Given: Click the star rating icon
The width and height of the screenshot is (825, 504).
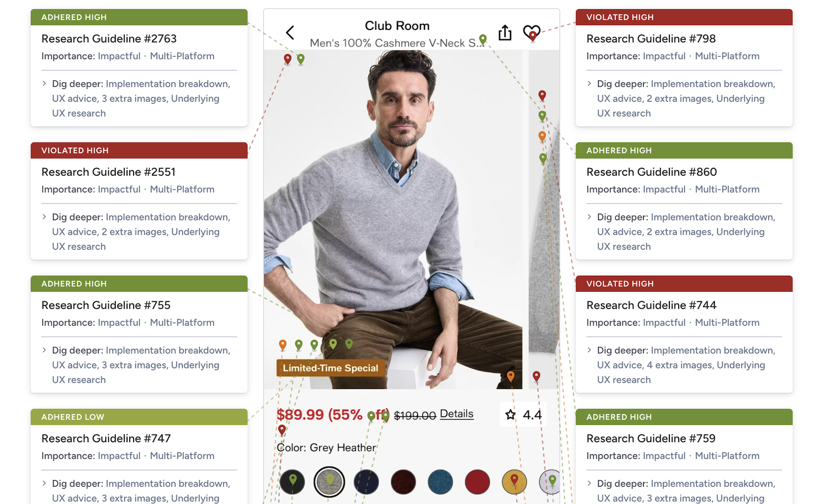Looking at the screenshot, I should [x=510, y=415].
